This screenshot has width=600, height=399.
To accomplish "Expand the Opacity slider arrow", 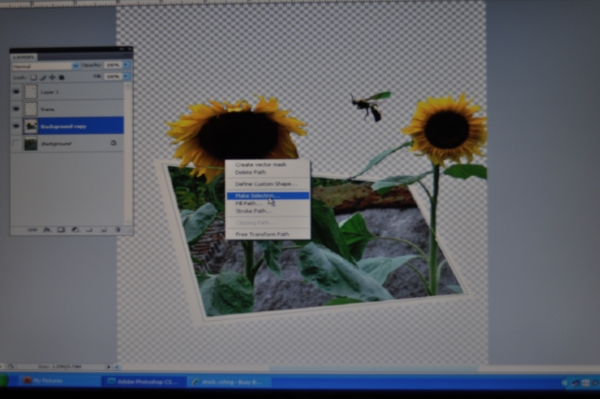I will tap(126, 65).
